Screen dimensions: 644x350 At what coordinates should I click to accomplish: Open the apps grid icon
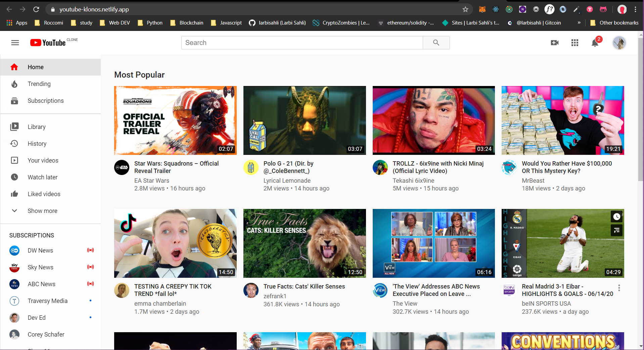(575, 43)
